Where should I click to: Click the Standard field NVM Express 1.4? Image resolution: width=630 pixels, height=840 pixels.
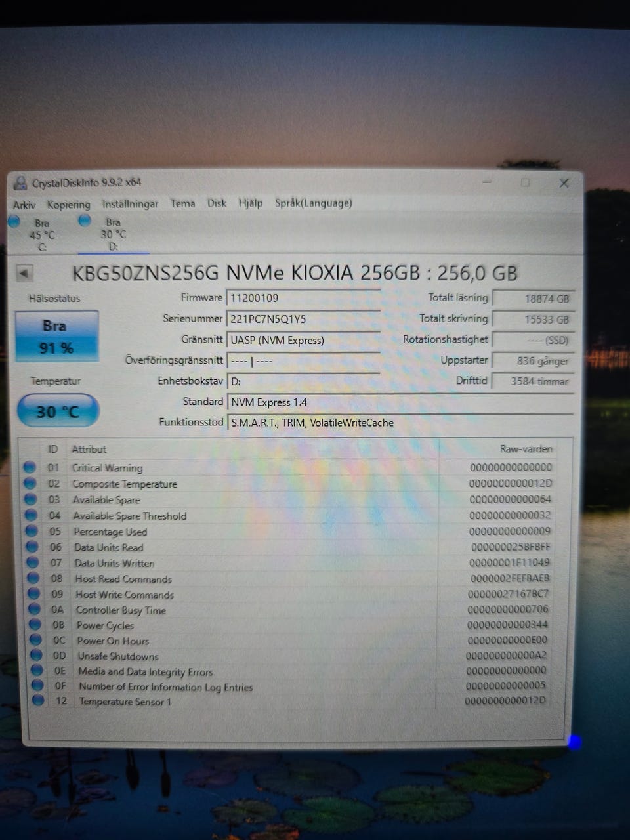(400, 402)
